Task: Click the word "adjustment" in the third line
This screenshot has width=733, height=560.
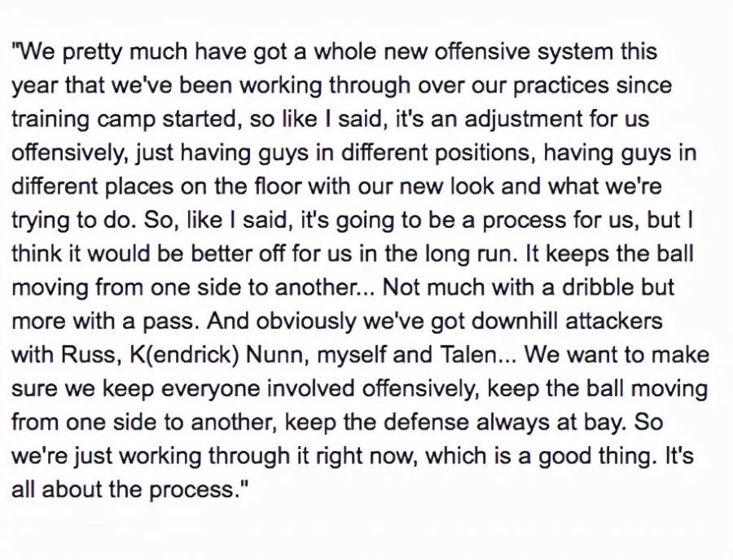Action: coord(520,120)
